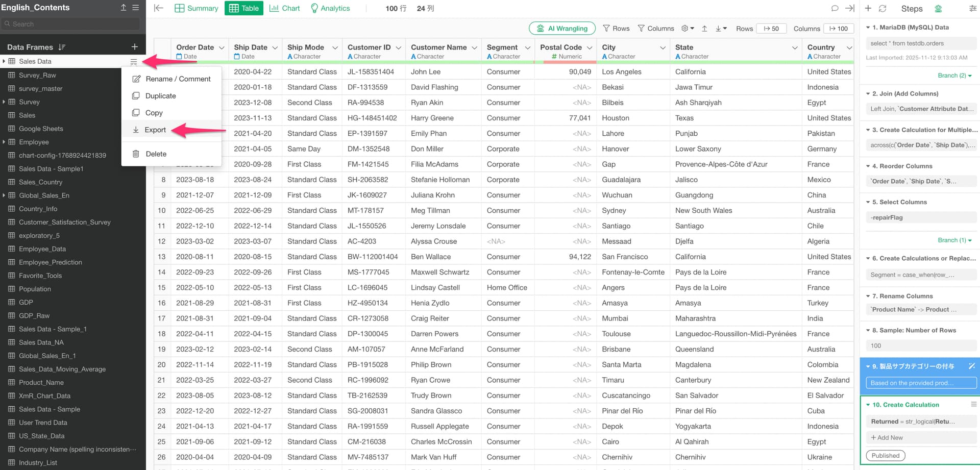
Task: Click the AI robot icon beside Steps
Action: tap(938, 8)
